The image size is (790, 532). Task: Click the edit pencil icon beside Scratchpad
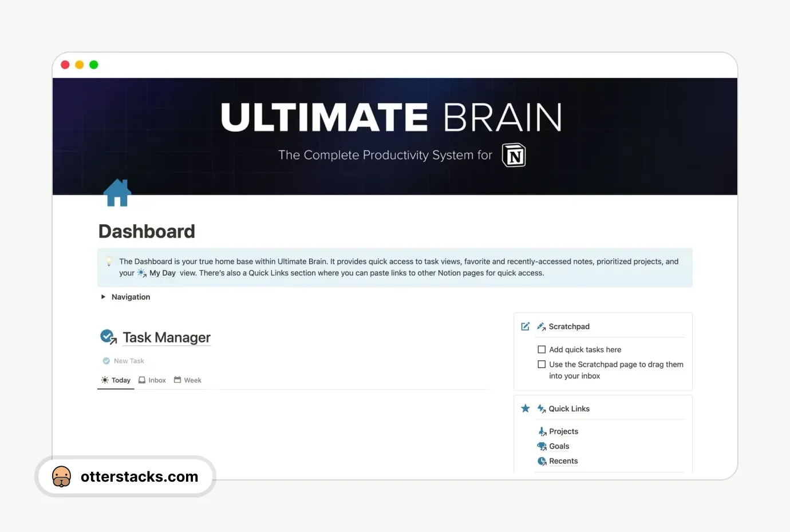[526, 327]
